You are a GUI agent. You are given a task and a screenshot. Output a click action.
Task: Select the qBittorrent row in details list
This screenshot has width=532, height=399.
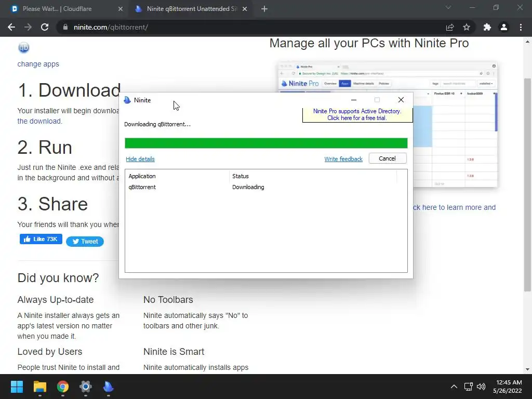(266, 187)
